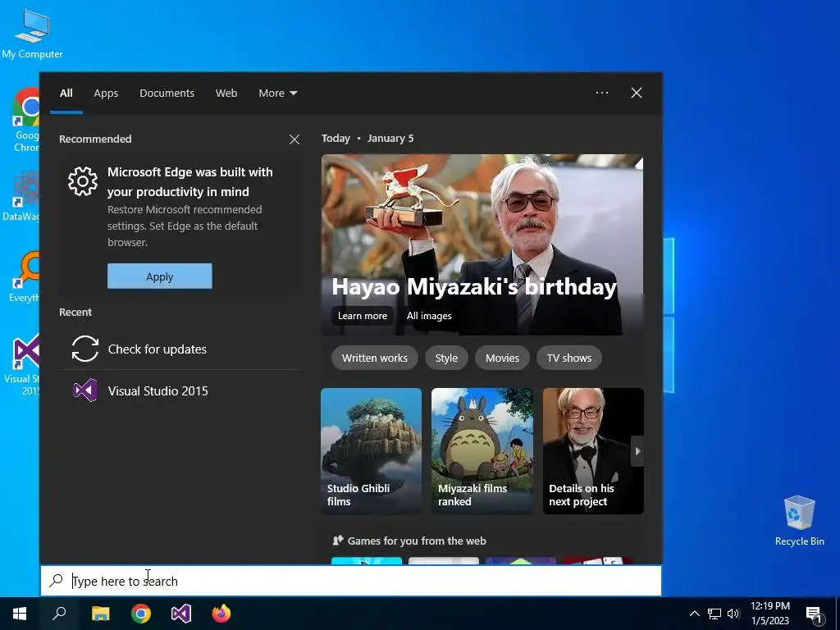Viewport: 840px width, 630px height.
Task: Open the network status tray icon
Action: [x=714, y=614]
